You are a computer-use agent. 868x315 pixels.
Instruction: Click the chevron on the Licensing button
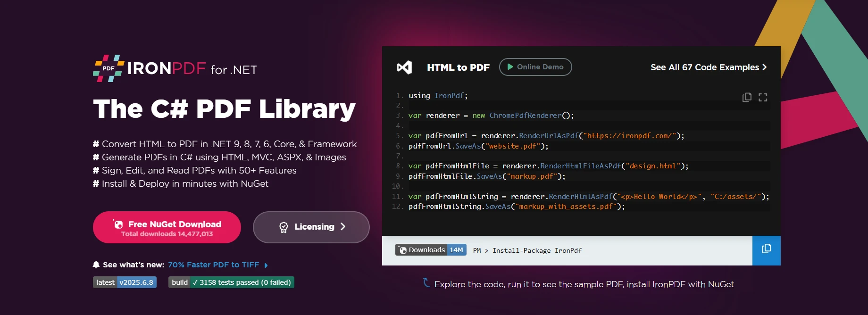point(343,227)
